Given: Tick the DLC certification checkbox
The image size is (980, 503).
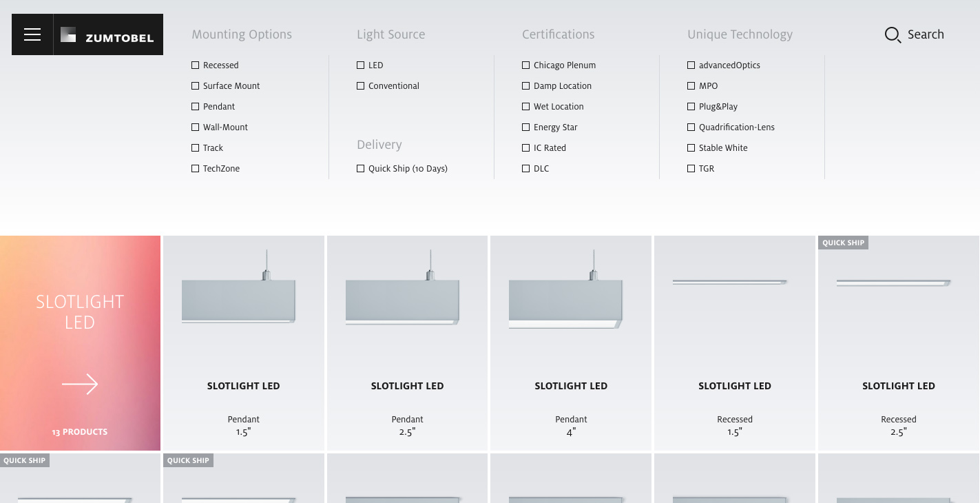Looking at the screenshot, I should click(x=526, y=169).
